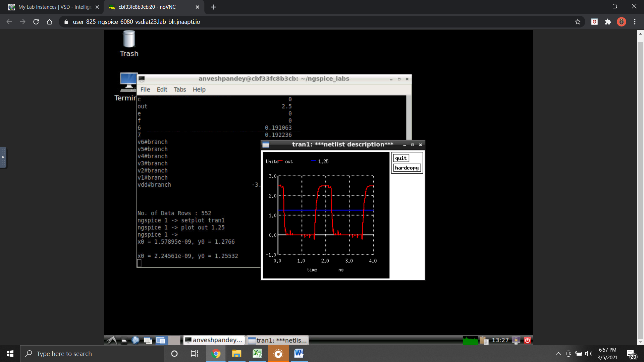644x362 pixels.
Task: Select the workspace switcher on the VNC taskbar
Action: click(x=161, y=340)
